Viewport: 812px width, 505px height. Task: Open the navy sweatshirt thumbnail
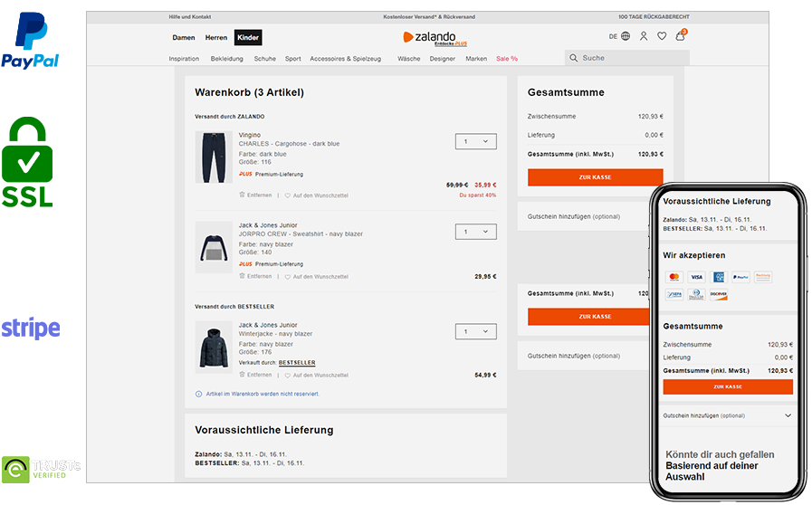214,248
